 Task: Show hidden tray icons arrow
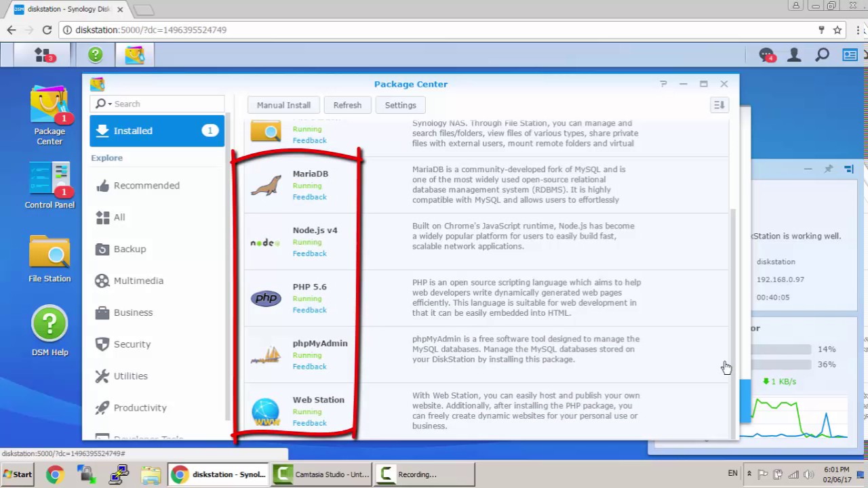coord(749,474)
